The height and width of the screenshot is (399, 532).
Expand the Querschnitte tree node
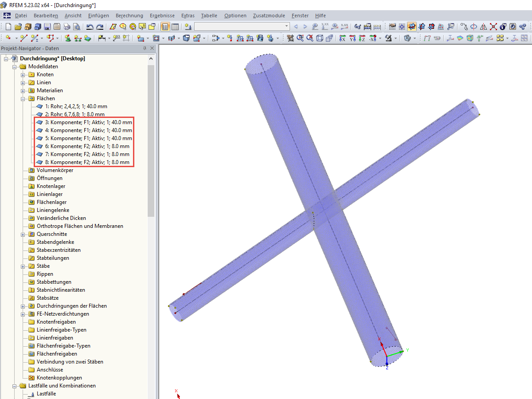[23, 234]
